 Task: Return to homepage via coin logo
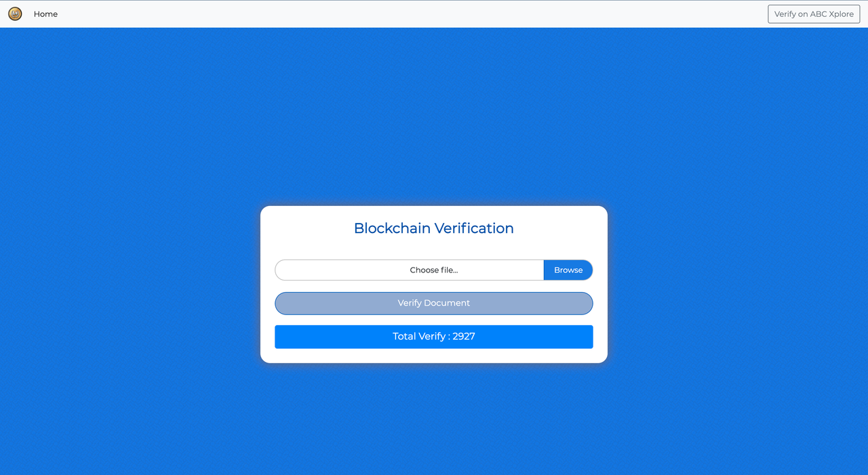point(15,14)
